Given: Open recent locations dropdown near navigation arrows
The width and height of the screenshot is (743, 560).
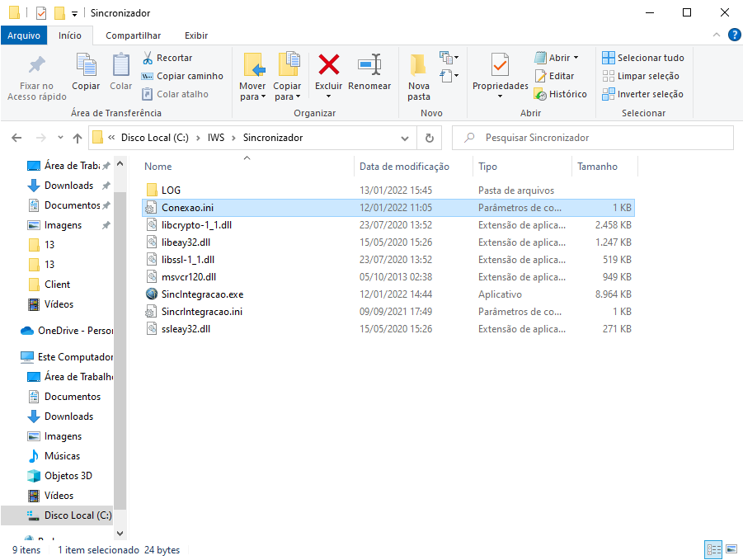Looking at the screenshot, I should point(60,138).
